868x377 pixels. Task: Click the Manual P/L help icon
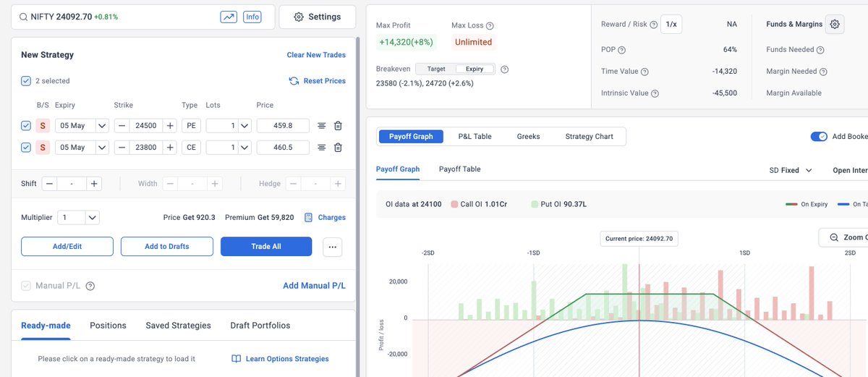(x=90, y=286)
